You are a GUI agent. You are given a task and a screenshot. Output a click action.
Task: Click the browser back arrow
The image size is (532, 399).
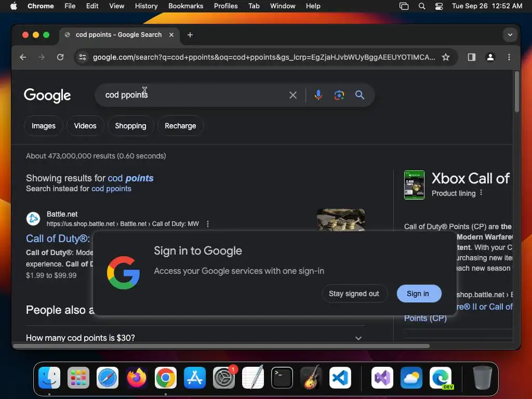[23, 57]
